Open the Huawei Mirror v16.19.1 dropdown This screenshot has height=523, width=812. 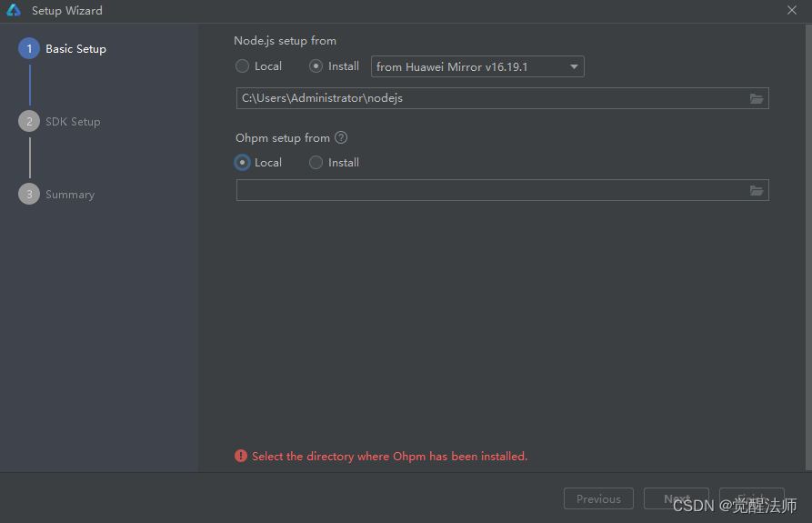point(477,66)
